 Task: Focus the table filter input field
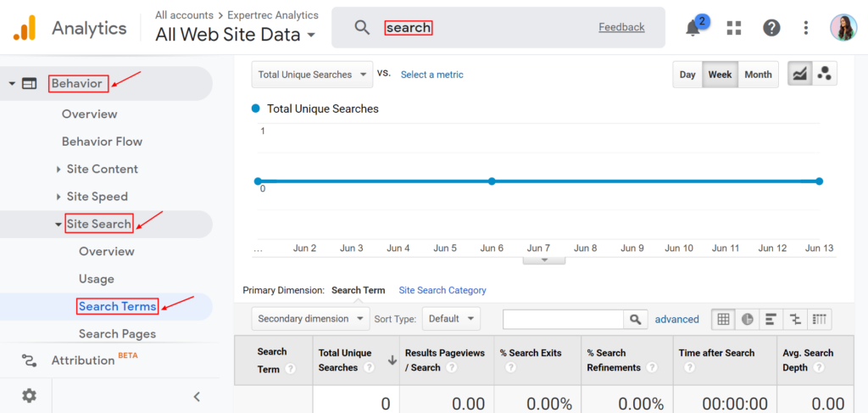pyautogui.click(x=563, y=319)
